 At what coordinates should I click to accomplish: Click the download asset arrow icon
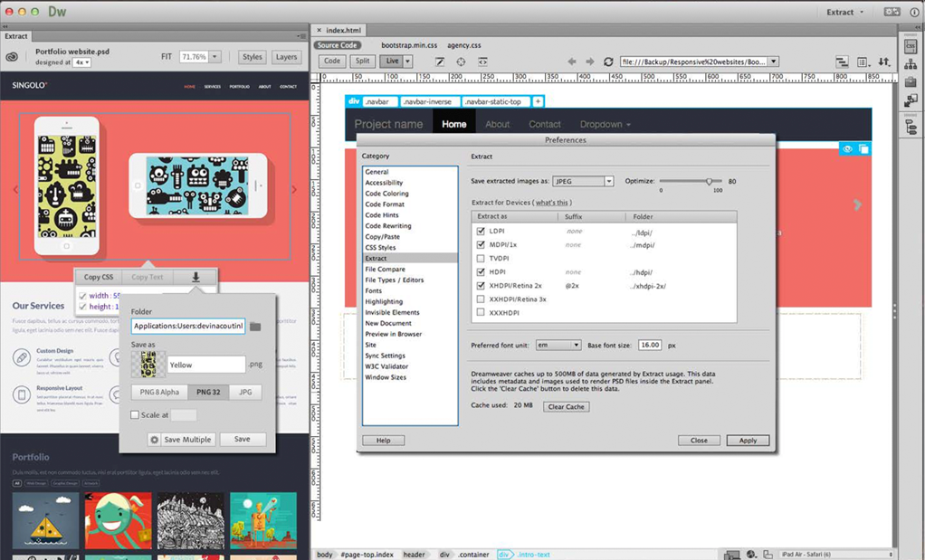pyautogui.click(x=195, y=277)
